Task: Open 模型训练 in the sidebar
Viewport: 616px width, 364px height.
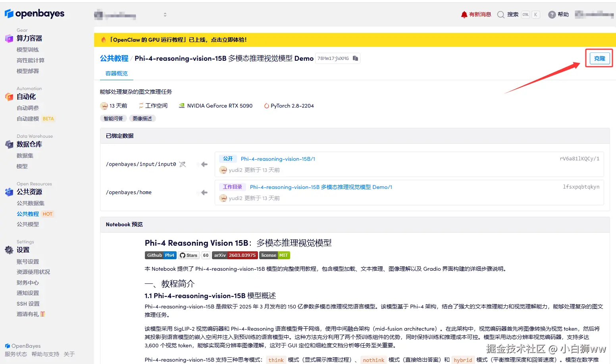Action: 28,50
